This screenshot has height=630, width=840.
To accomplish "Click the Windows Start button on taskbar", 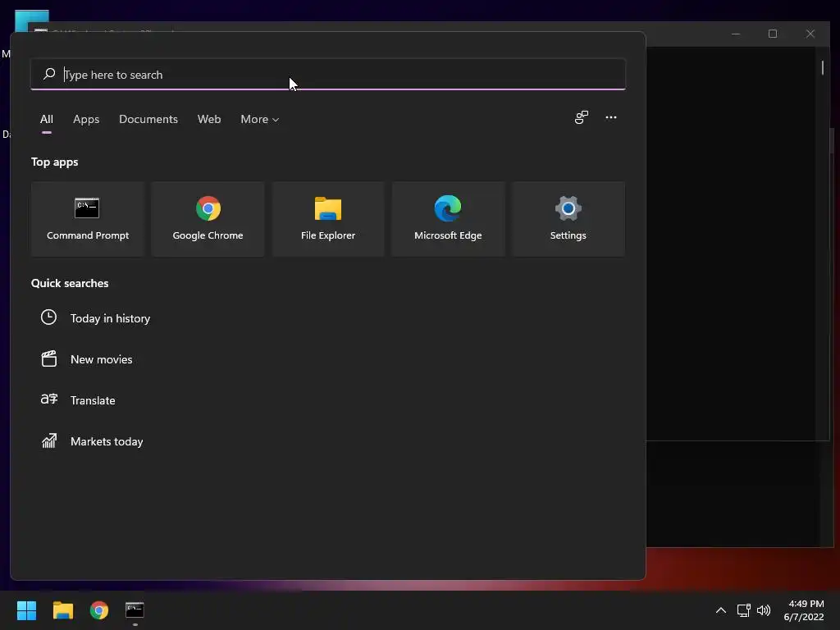I will [26, 610].
